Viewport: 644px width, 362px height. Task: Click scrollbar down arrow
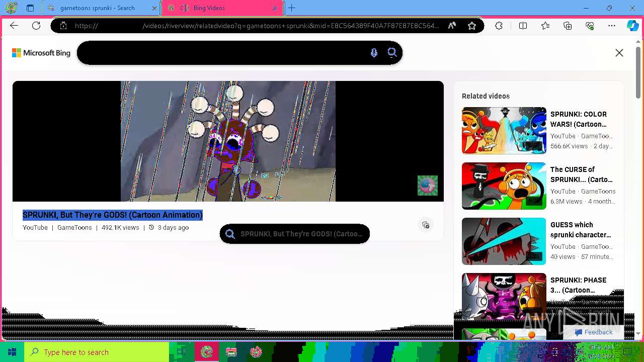[638, 333]
